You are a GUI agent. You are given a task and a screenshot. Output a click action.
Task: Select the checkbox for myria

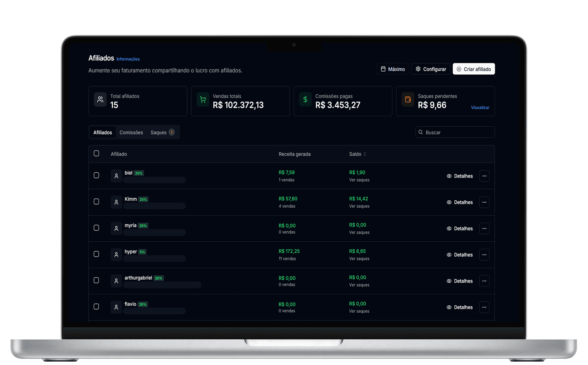point(96,228)
